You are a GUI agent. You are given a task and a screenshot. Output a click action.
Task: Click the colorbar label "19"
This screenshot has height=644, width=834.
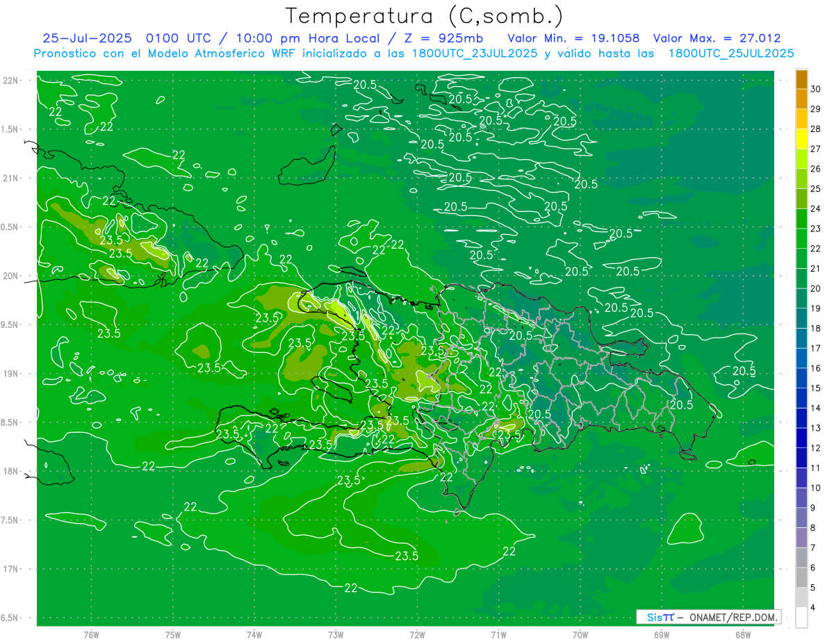tap(816, 308)
